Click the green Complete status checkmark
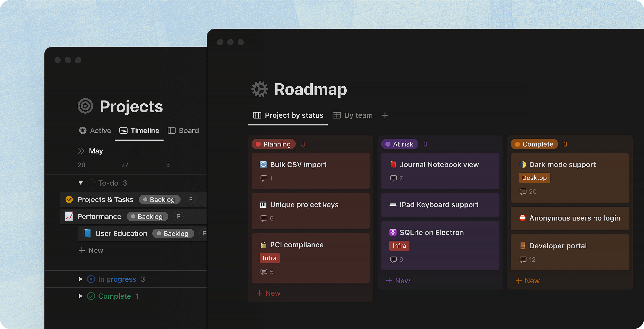The width and height of the screenshot is (644, 329). click(91, 296)
